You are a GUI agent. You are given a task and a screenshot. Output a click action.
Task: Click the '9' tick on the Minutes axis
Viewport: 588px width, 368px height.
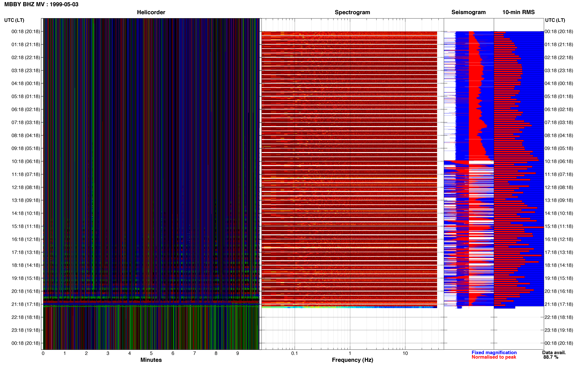pyautogui.click(x=238, y=353)
